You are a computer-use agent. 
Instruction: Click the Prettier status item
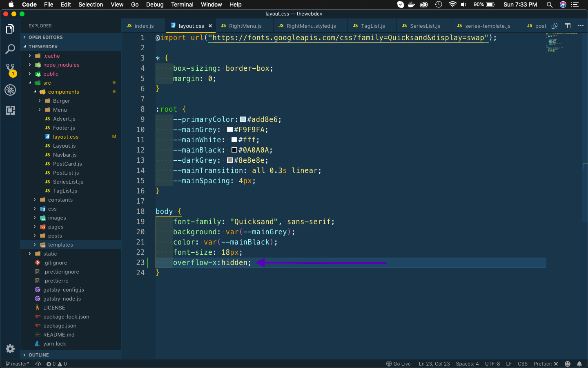point(546,364)
